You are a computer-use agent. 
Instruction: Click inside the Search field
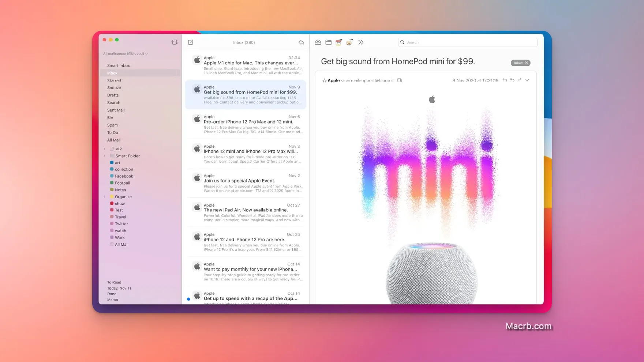click(x=468, y=42)
